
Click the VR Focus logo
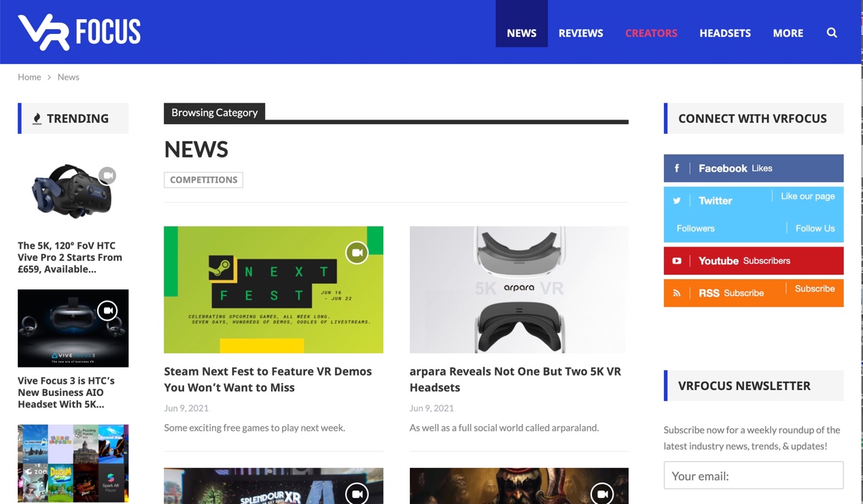(x=80, y=32)
